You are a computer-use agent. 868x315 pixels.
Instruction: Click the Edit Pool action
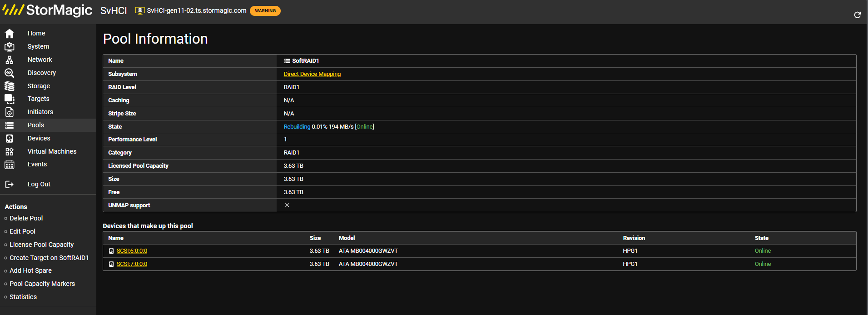point(22,231)
